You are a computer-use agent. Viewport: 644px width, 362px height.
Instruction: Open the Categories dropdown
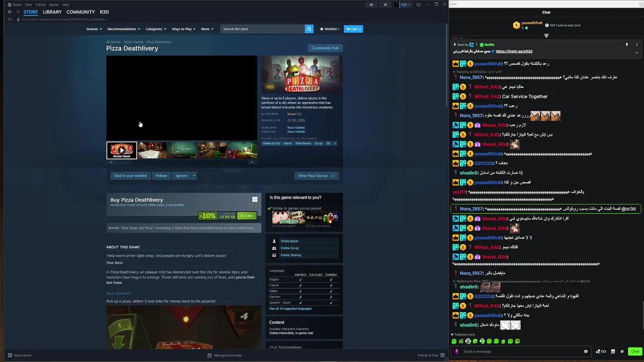[155, 29]
